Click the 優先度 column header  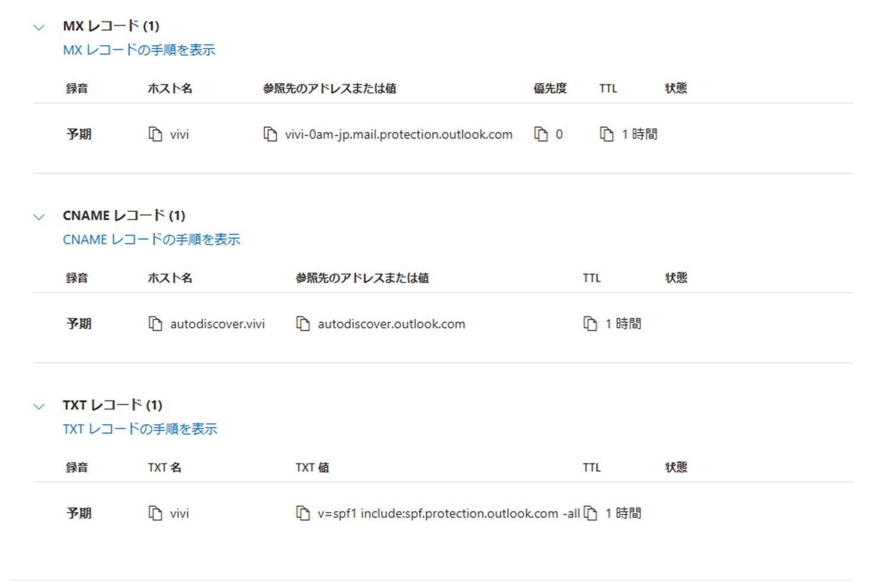(550, 88)
